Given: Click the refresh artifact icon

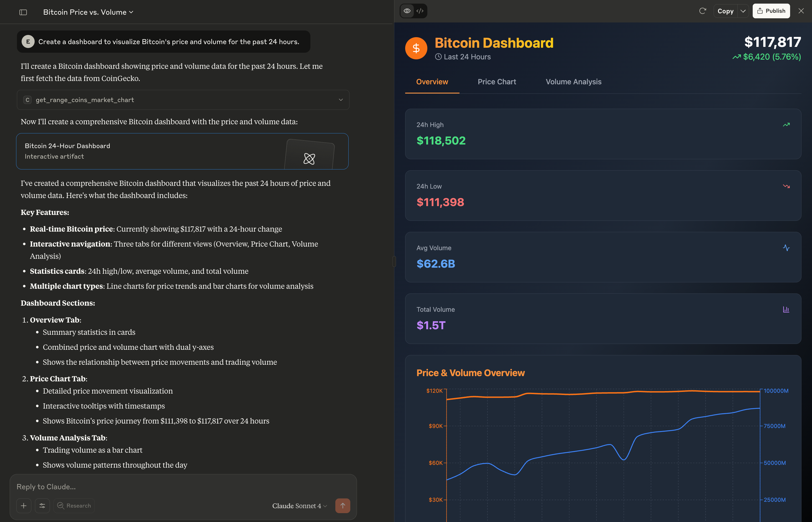Looking at the screenshot, I should 703,11.
